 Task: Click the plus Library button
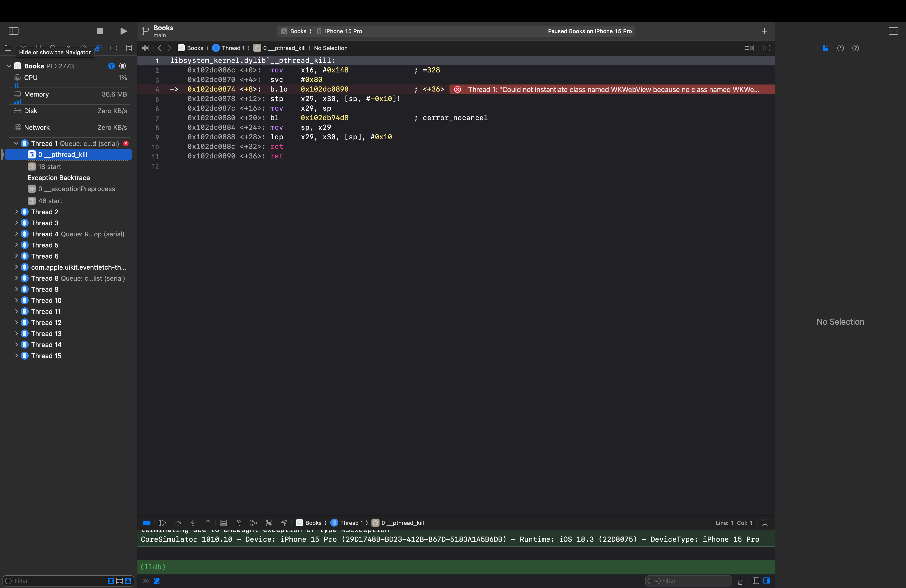pyautogui.click(x=764, y=31)
